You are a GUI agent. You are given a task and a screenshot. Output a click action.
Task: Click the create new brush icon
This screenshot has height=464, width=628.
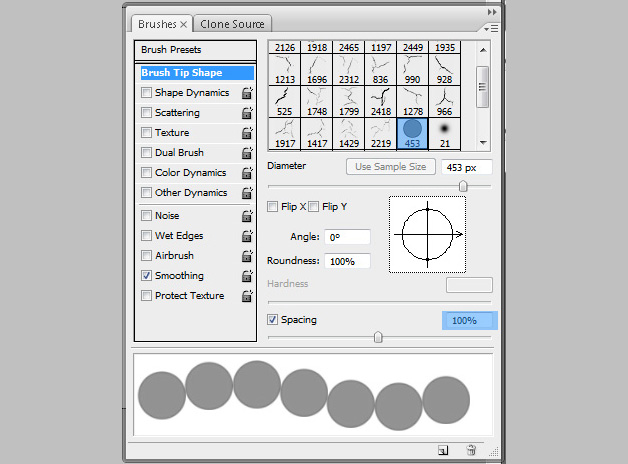coord(443,450)
